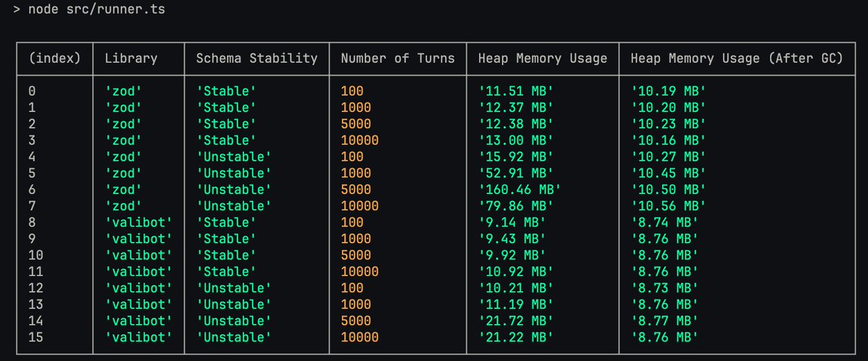Select the '10.92 MB' heap value
868x361 pixels.
tap(516, 271)
